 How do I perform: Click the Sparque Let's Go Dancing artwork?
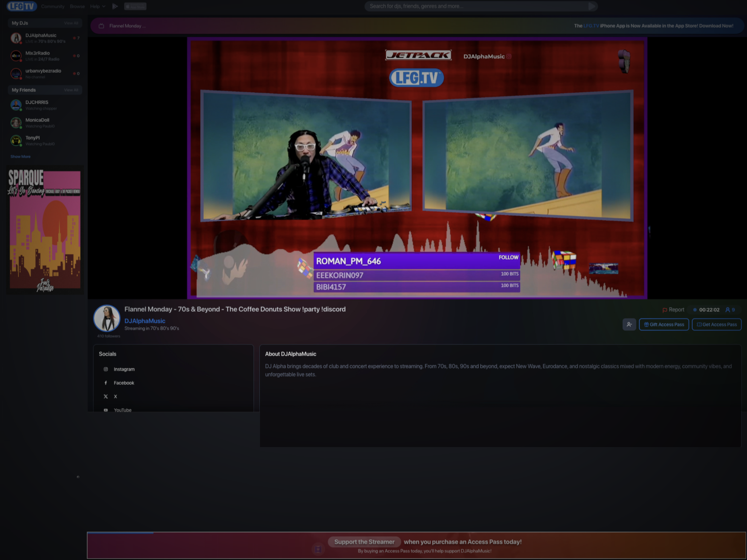[x=45, y=230]
